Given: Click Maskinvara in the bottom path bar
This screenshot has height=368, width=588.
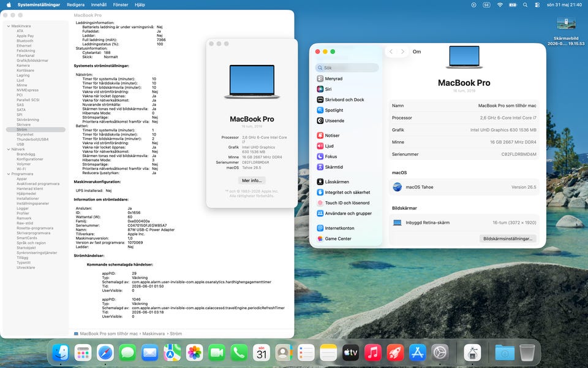Looking at the screenshot, I should pos(153,334).
